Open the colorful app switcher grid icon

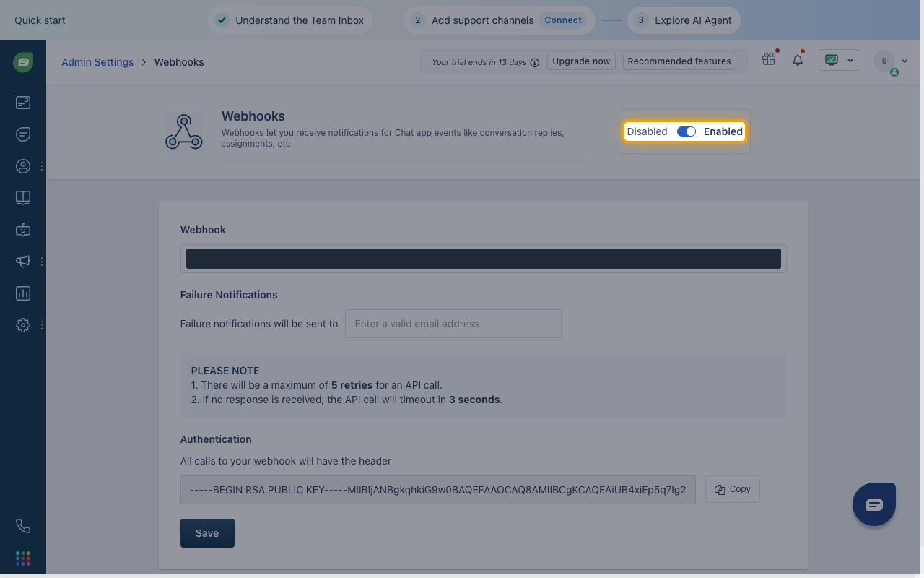[23, 558]
